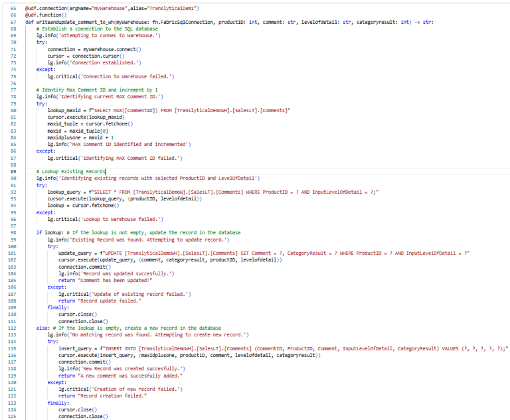Click the update_query UPDATE statement string
This screenshot has height=420, width=510.
[x=285, y=253]
